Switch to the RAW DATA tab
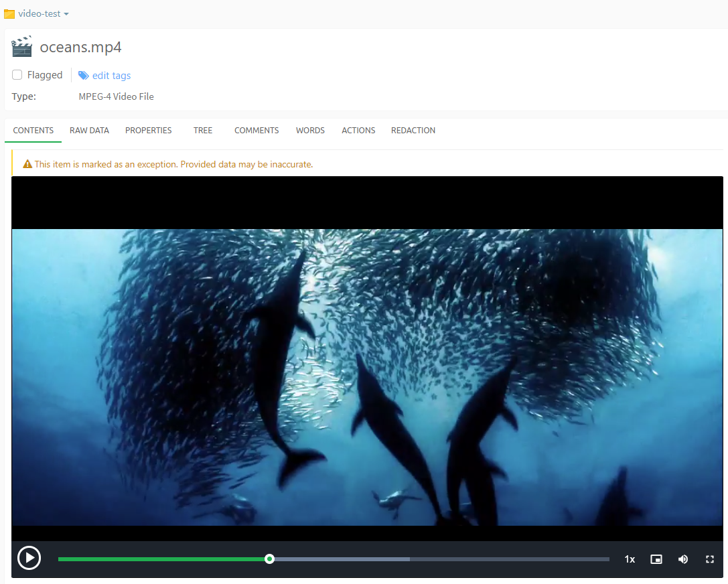The image size is (728, 584). tap(89, 131)
